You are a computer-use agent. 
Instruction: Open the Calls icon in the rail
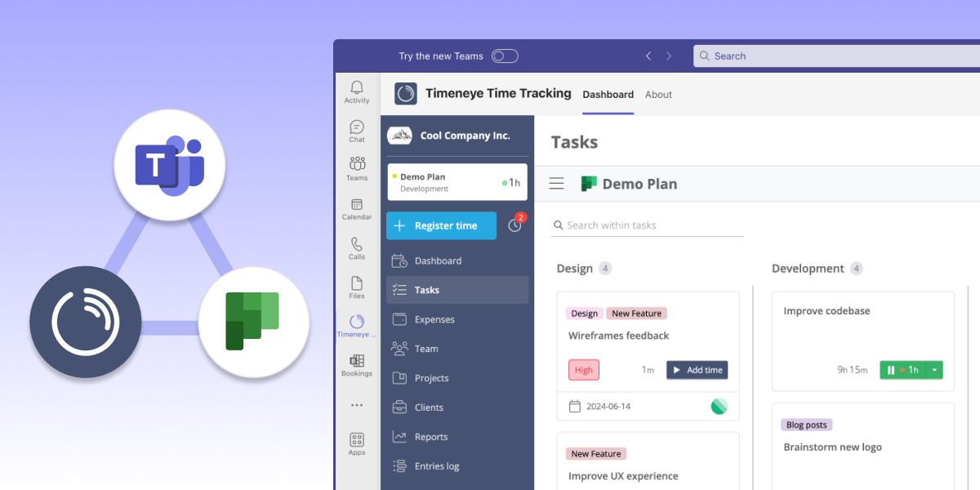356,247
